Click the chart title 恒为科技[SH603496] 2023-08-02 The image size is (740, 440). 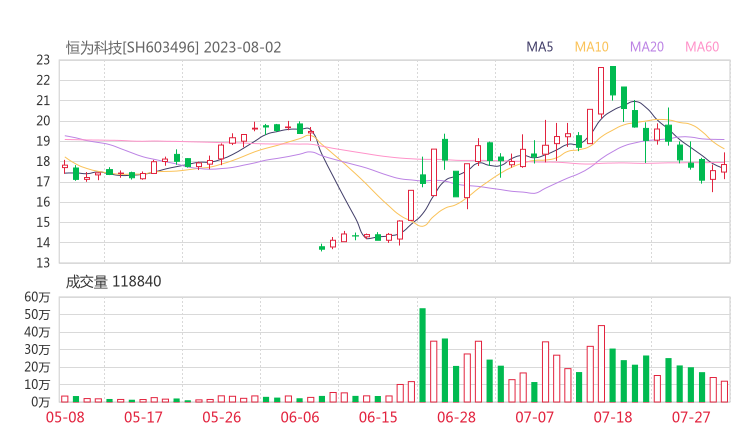pos(173,48)
